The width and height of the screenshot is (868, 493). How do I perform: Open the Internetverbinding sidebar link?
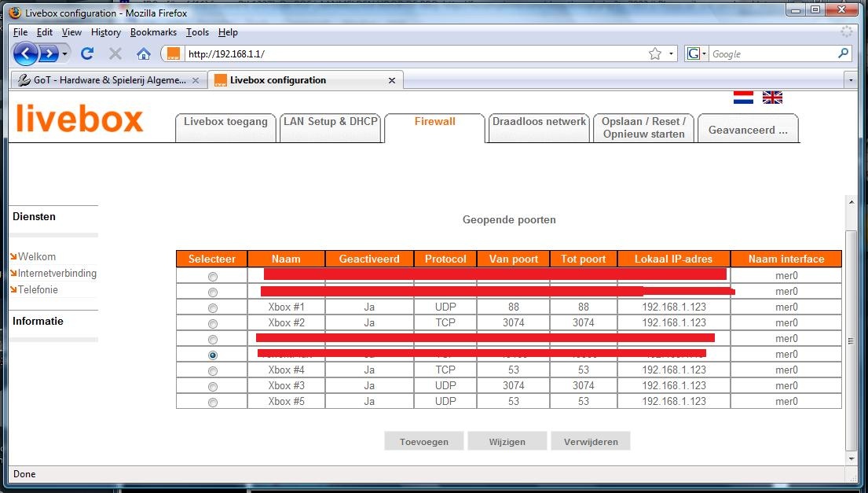pos(57,273)
